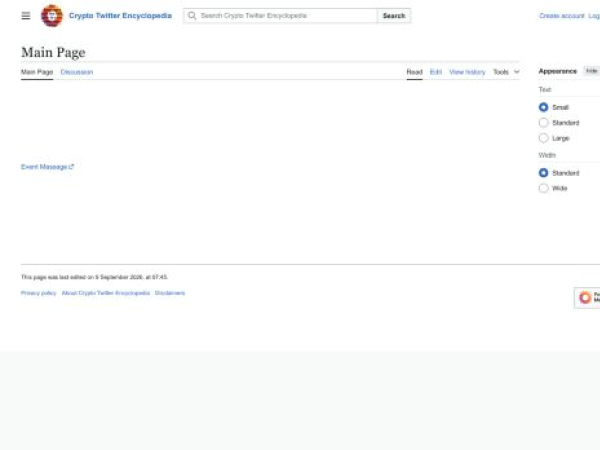Open the Discussion tab
Screen dimensions: 600x450
[77, 72]
